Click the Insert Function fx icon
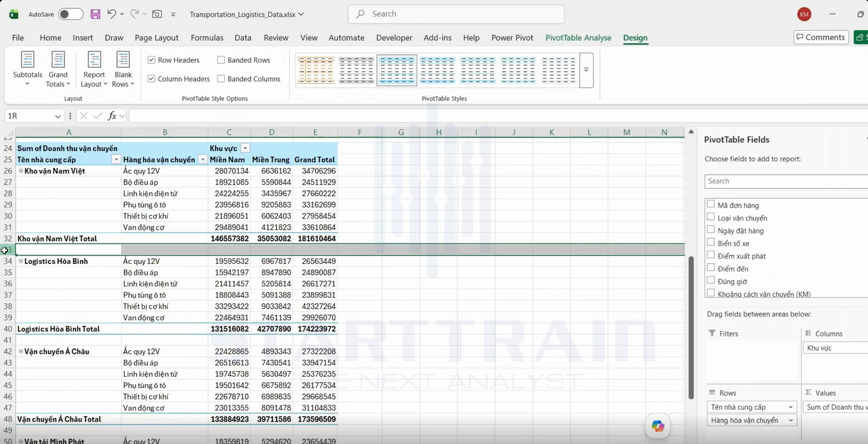The height and width of the screenshot is (444, 868). (x=112, y=116)
